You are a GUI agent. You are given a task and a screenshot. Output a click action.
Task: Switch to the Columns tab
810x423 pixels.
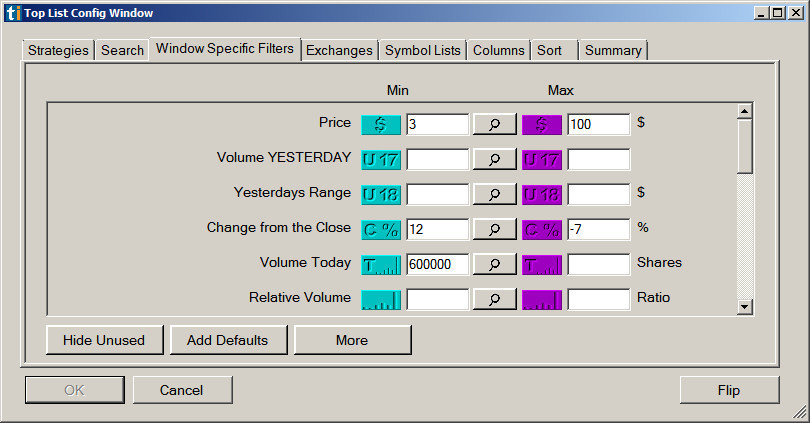(499, 50)
